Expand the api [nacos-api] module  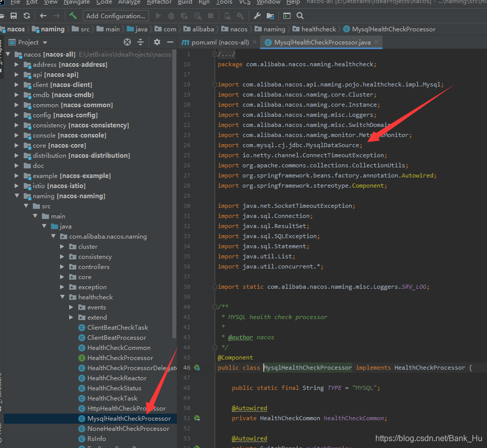click(x=17, y=75)
